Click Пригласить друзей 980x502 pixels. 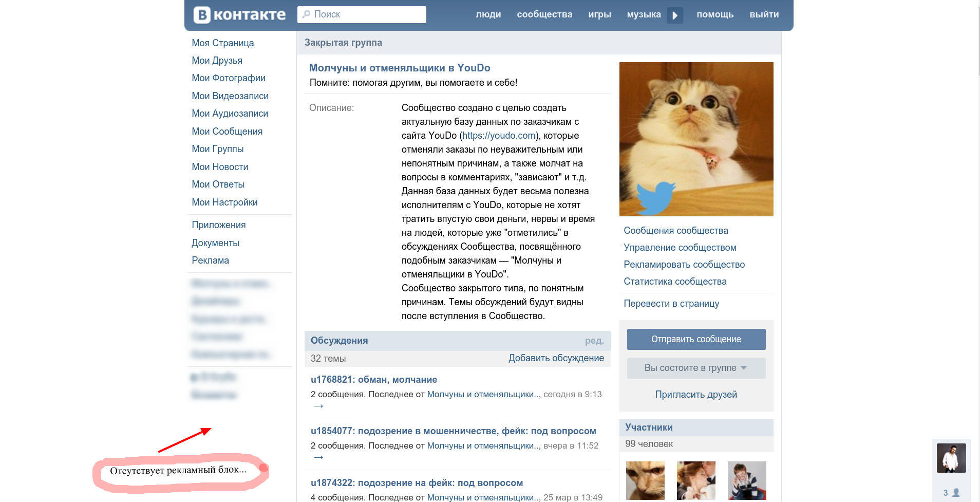pos(696,395)
